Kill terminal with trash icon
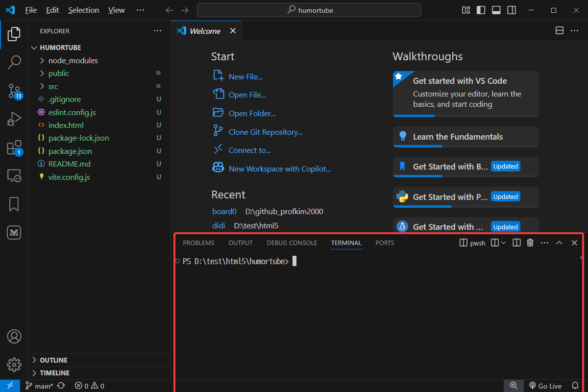The image size is (588, 392). coord(530,243)
